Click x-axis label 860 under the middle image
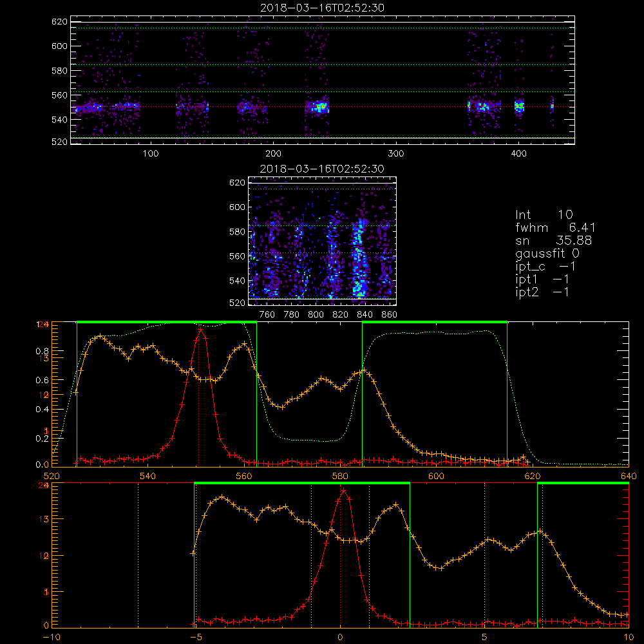 (390, 315)
